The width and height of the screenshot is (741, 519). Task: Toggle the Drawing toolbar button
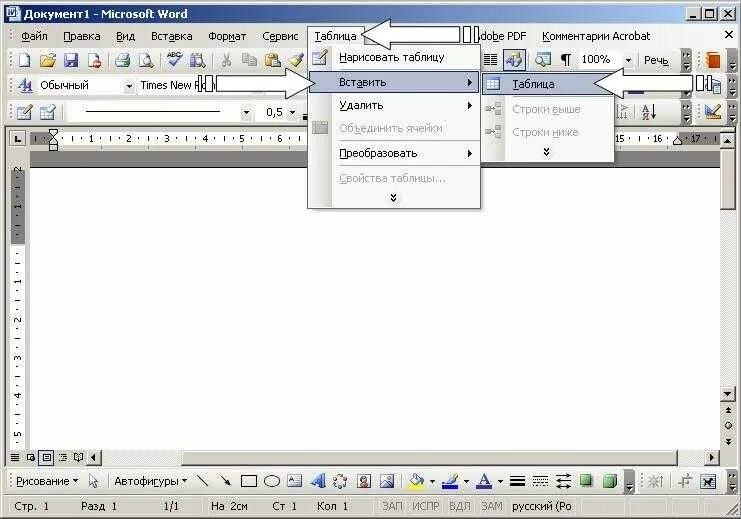click(514, 60)
